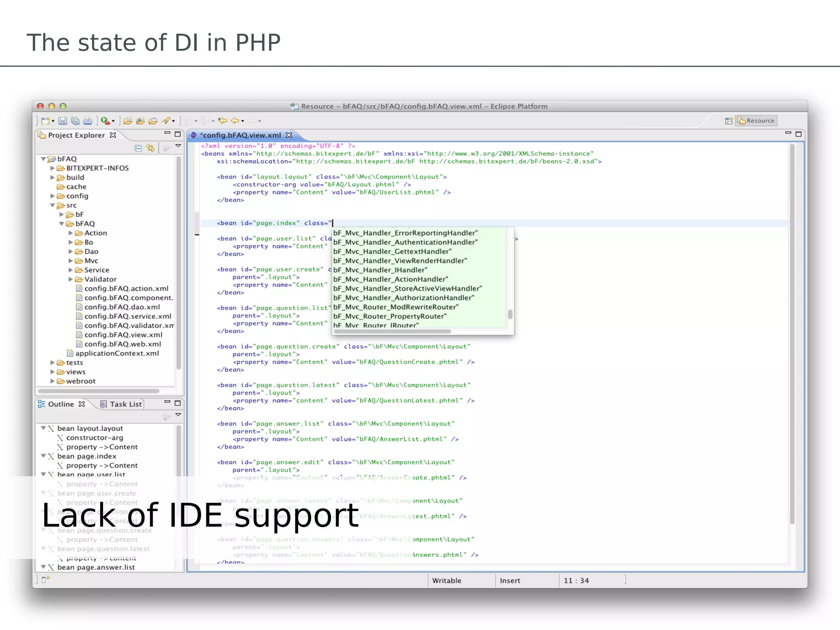Close the Outline view tab

[x=82, y=404]
